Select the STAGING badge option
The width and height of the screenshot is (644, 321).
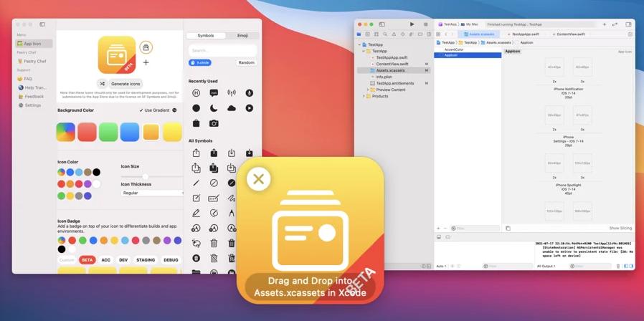(x=146, y=260)
